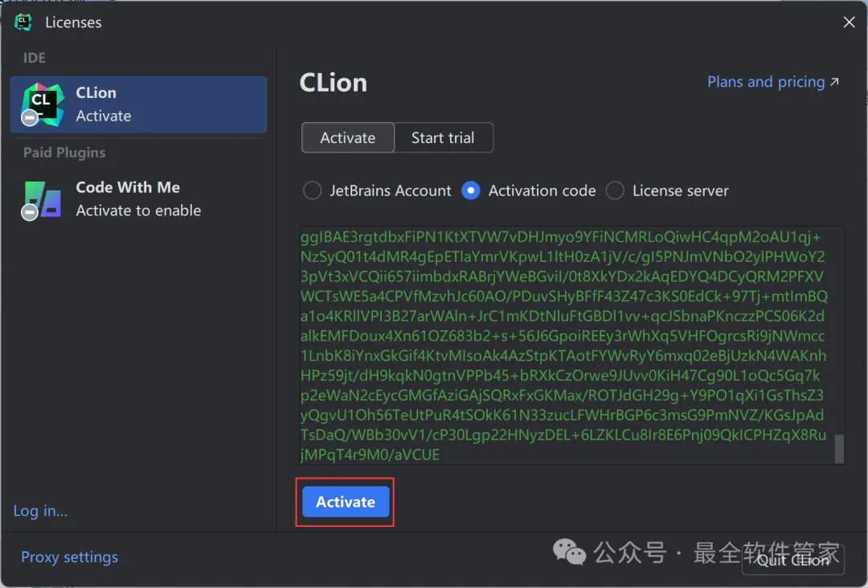Open Proxy settings
The image size is (868, 588).
tap(69, 557)
